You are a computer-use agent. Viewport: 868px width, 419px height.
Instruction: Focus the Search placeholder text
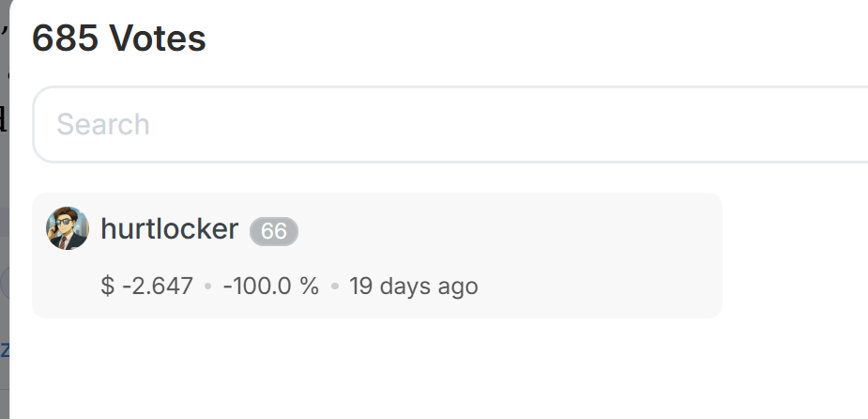pos(103,124)
